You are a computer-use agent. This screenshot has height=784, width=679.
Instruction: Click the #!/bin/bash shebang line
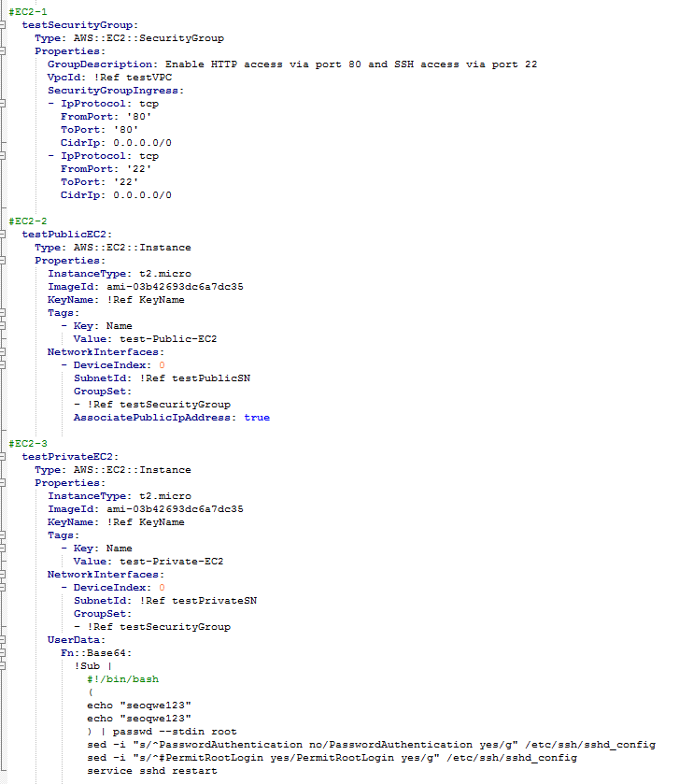tap(122, 679)
